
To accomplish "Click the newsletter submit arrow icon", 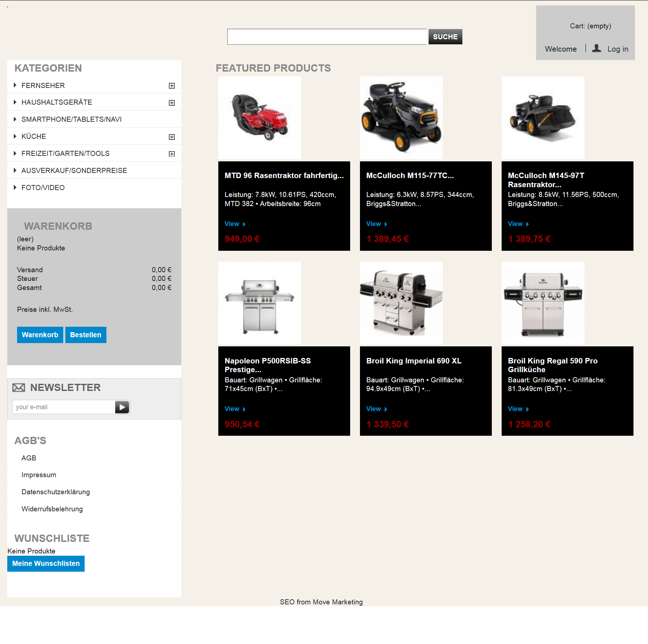I will pos(122,407).
